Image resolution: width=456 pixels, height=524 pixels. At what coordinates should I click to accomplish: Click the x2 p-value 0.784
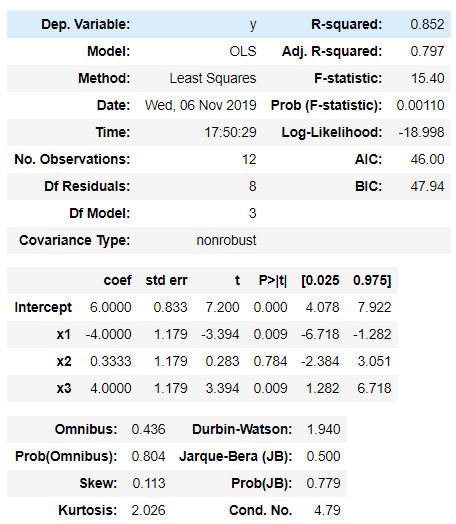click(x=270, y=362)
